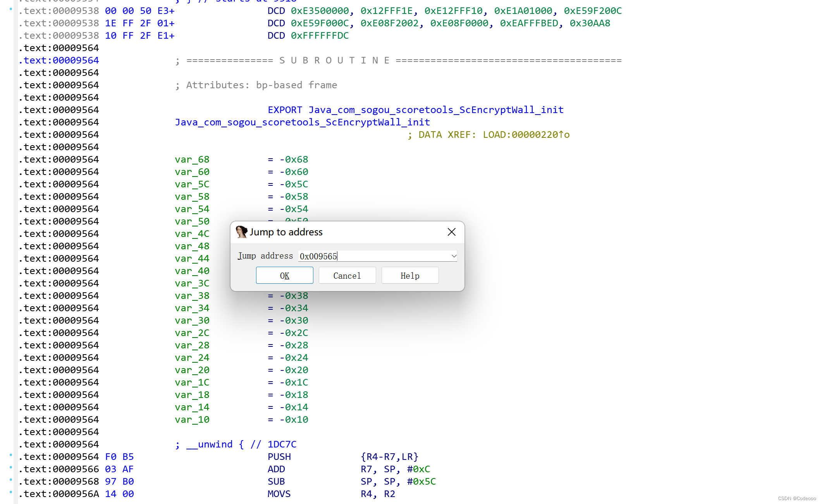Select the var_58 stack variable
The image size is (822, 504).
192,197
